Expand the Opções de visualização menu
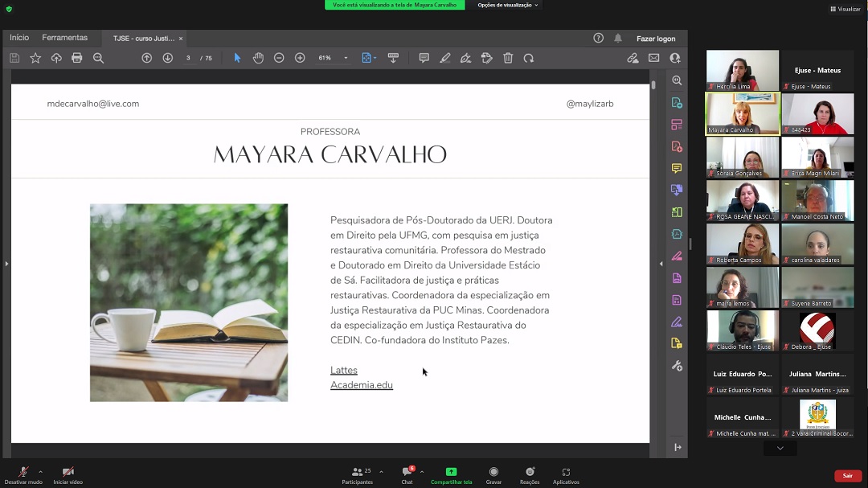Viewport: 868px width, 488px height. [508, 5]
